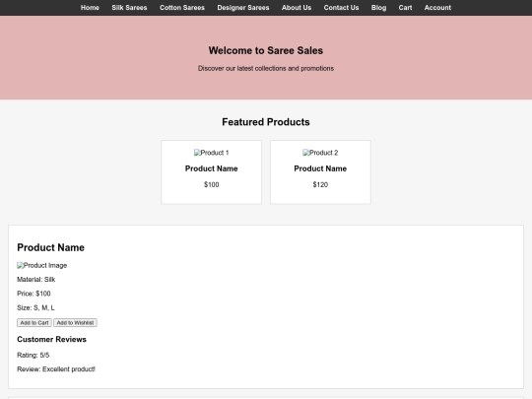The height and width of the screenshot is (399, 532).
Task: Click the Product 2 broken image icon
Action: tap(305, 153)
